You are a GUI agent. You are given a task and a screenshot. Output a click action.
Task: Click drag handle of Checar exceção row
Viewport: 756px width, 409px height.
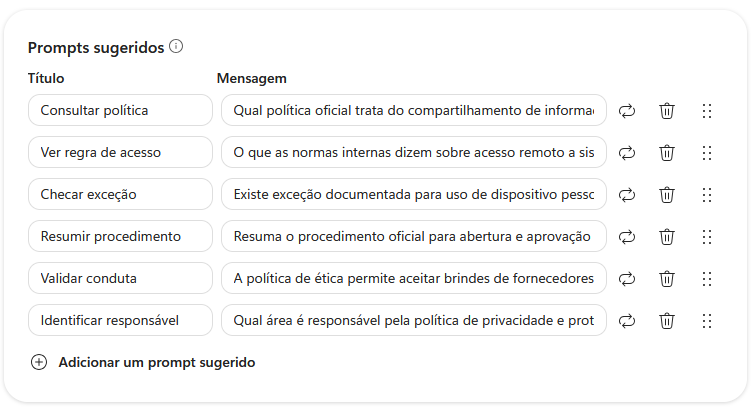(x=707, y=195)
